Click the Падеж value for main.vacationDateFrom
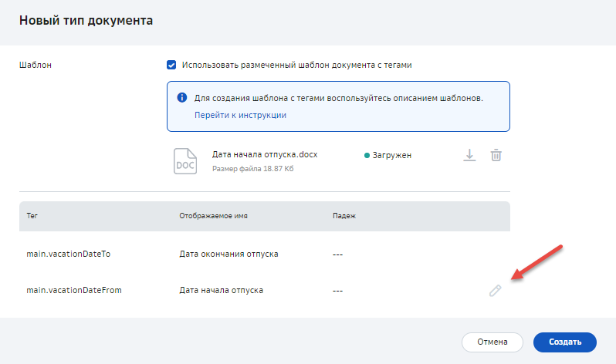Viewport: 616px width, 364px height. point(337,291)
